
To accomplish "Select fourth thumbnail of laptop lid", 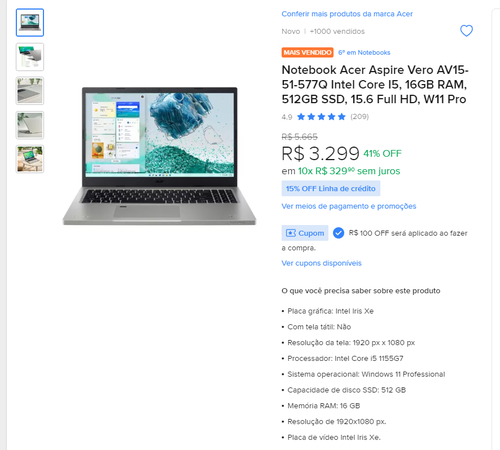I will pyautogui.click(x=30, y=125).
